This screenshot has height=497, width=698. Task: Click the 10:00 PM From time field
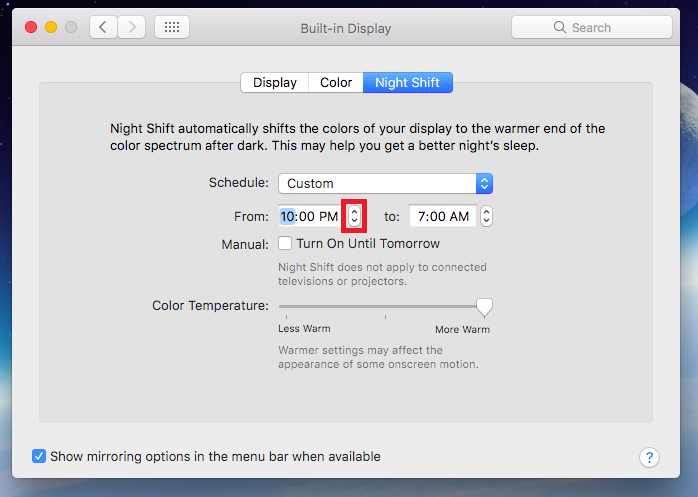[309, 216]
